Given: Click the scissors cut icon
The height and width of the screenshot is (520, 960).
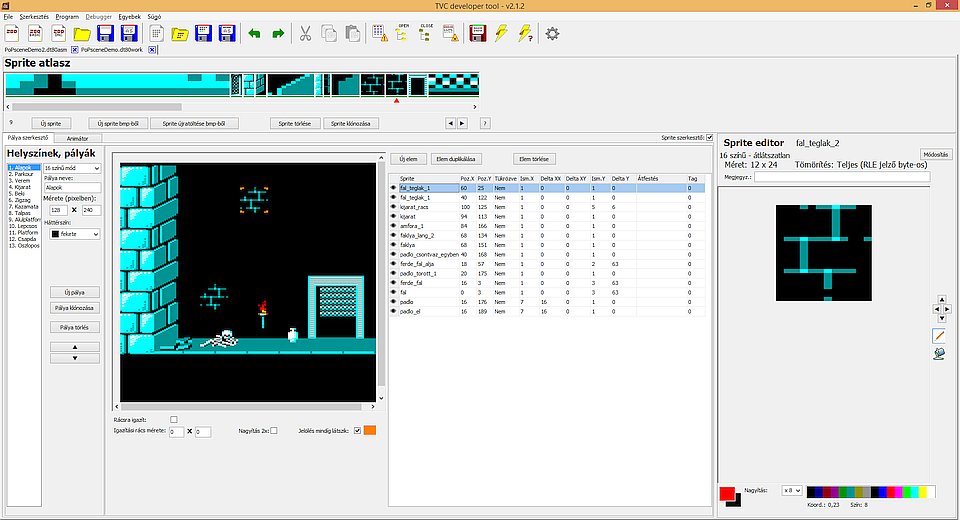Looking at the screenshot, I should pos(305,34).
